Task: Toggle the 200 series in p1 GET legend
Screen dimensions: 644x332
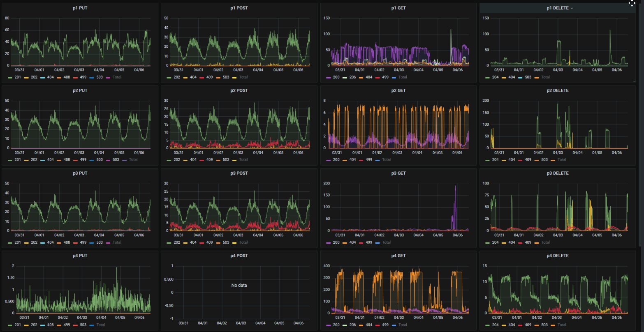Action: [x=336, y=77]
